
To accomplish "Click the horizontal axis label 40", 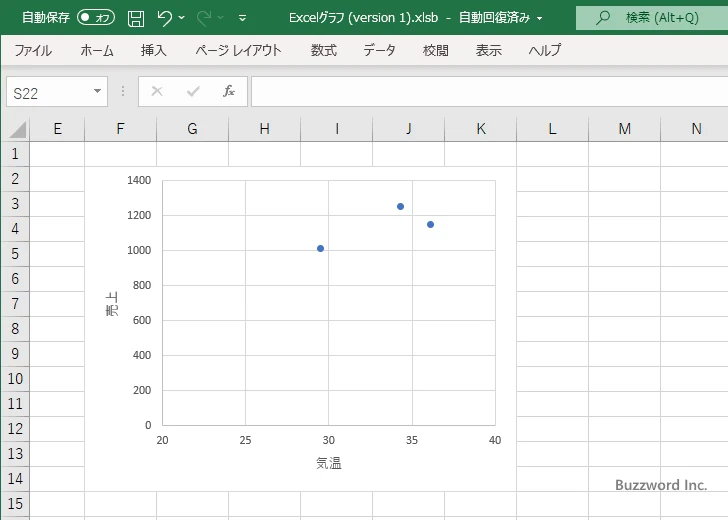I will pos(495,440).
